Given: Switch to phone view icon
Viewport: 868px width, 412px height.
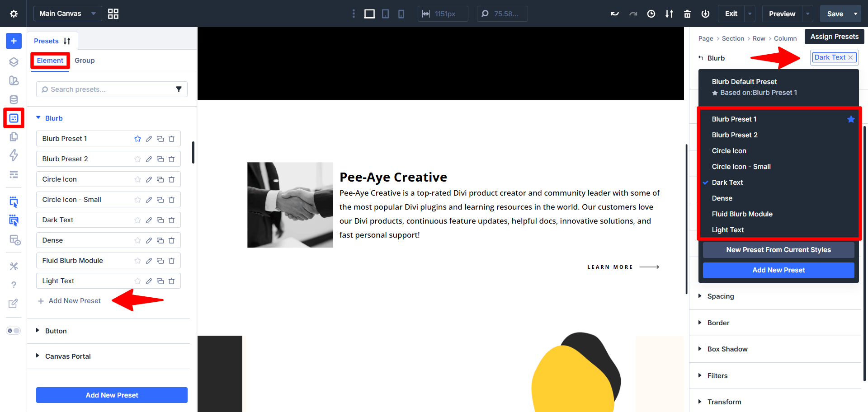Looking at the screenshot, I should click(x=401, y=14).
